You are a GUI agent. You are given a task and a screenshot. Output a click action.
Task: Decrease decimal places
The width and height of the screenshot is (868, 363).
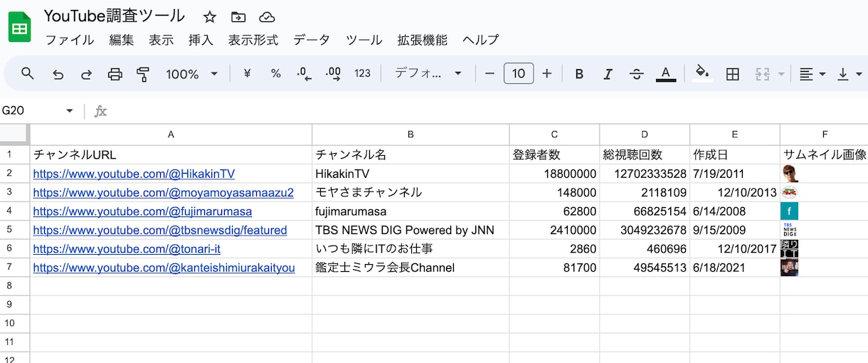[305, 74]
